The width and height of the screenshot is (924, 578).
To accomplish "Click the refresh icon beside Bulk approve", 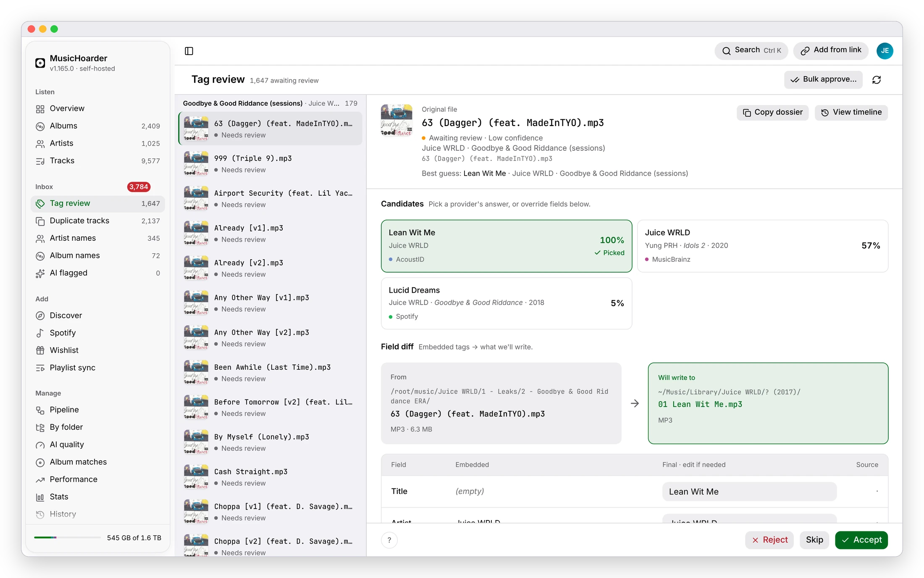I will (x=877, y=79).
